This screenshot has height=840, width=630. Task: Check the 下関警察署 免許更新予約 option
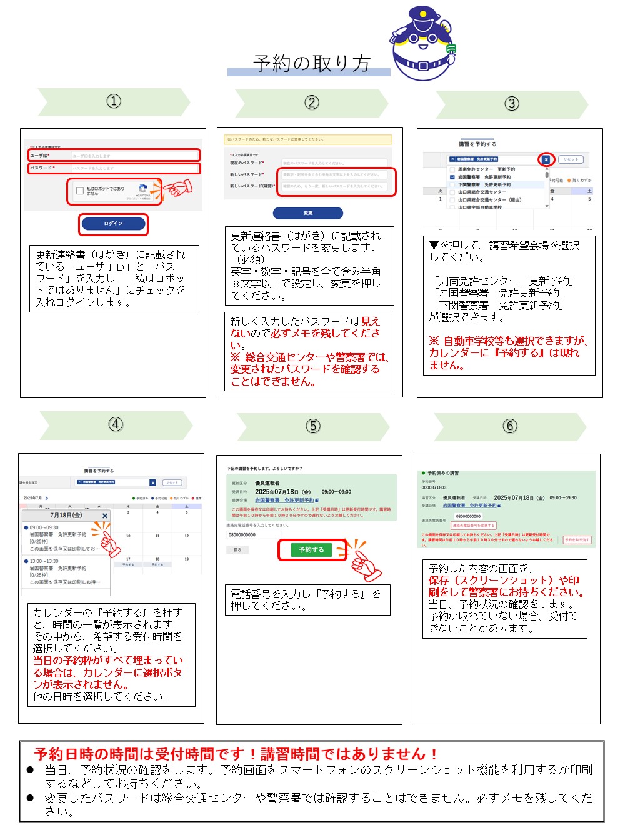[452, 184]
